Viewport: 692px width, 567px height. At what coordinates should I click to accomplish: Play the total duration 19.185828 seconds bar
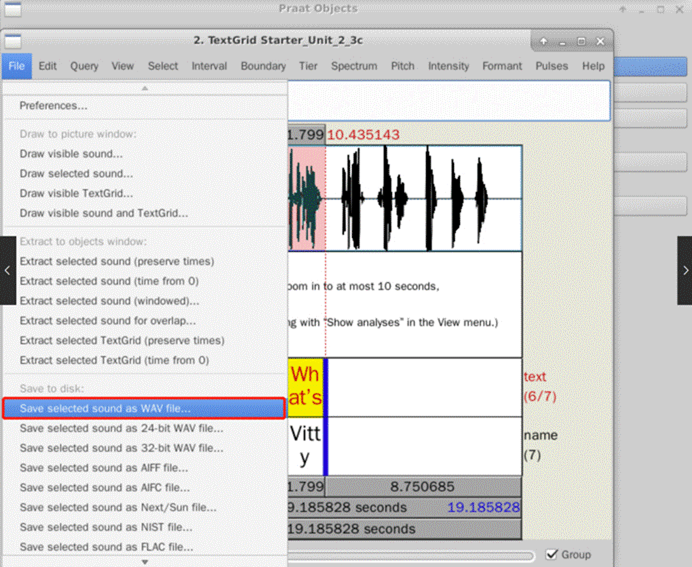404,529
